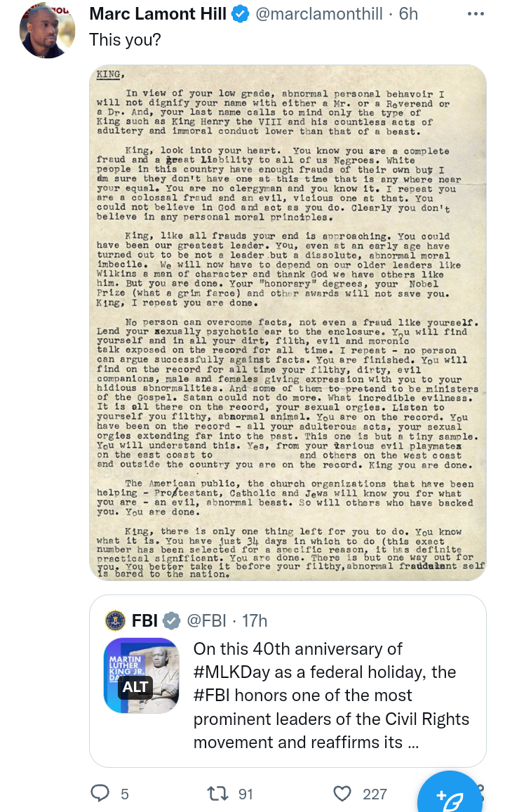Click the 91 retweet count
The height and width of the screenshot is (812, 505).
pos(245,794)
